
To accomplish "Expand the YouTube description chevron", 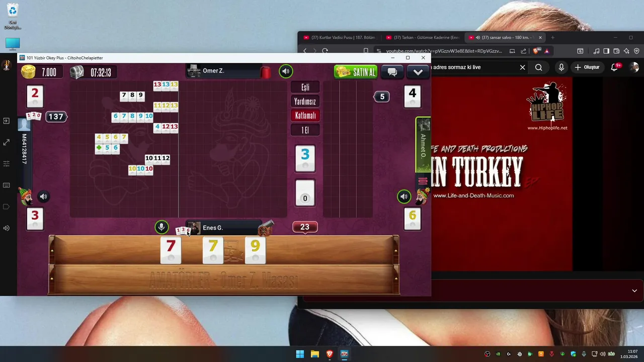I will coord(634,291).
